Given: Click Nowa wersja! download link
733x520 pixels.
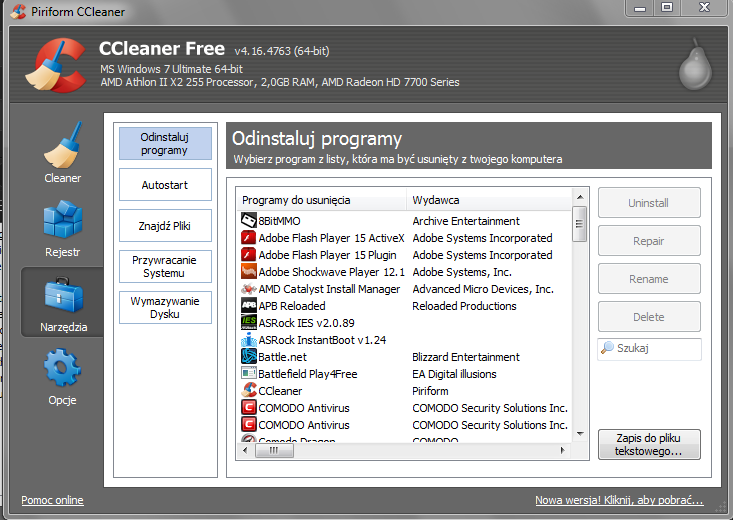Looking at the screenshot, I should [619, 500].
